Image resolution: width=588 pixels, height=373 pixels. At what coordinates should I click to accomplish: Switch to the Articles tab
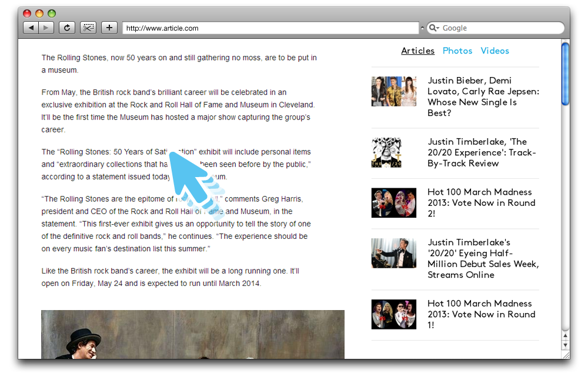417,51
